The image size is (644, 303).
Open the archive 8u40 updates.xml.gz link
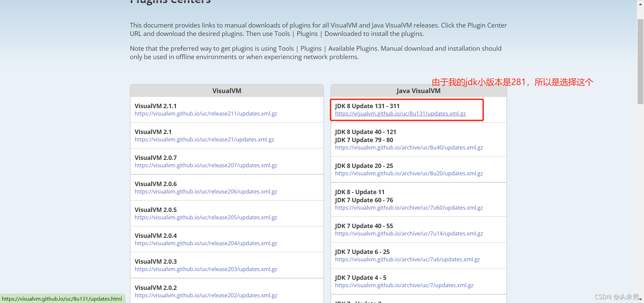(x=409, y=147)
